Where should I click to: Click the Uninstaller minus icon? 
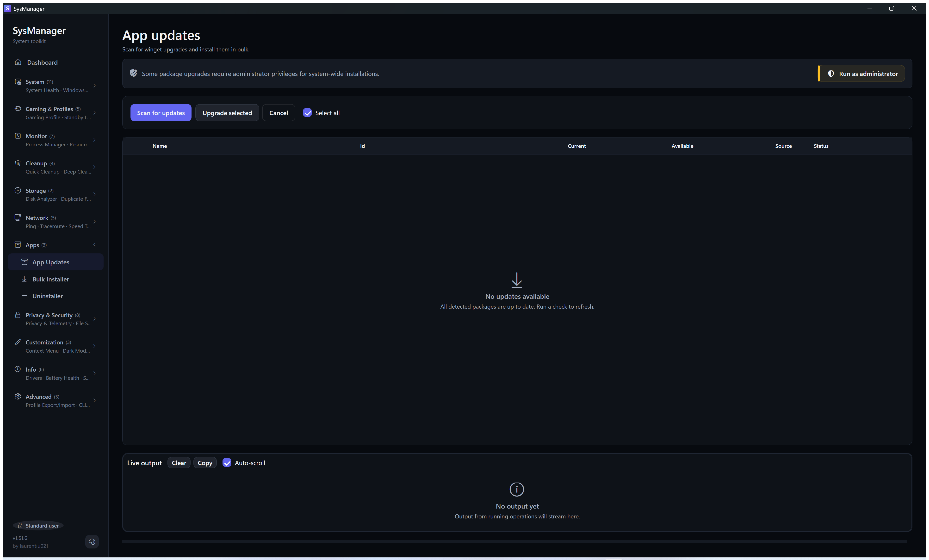click(25, 296)
